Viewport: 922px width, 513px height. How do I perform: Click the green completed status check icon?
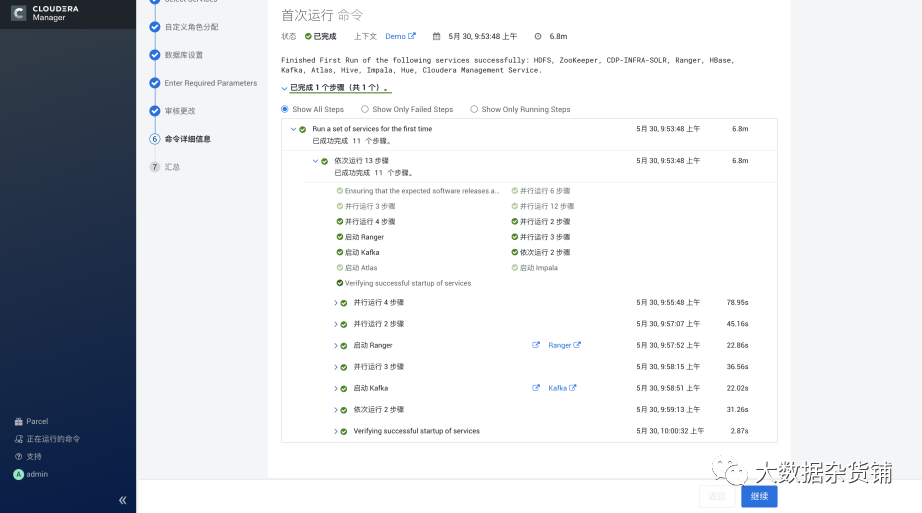point(308,36)
